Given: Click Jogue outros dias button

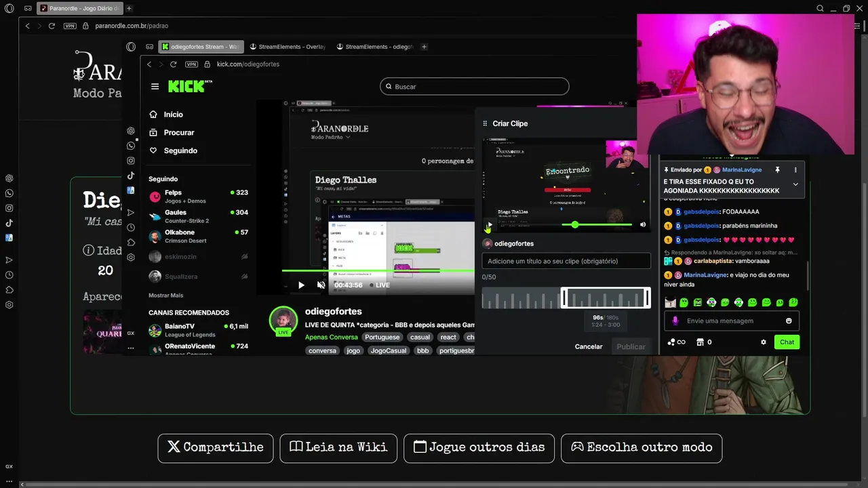Looking at the screenshot, I should (479, 448).
